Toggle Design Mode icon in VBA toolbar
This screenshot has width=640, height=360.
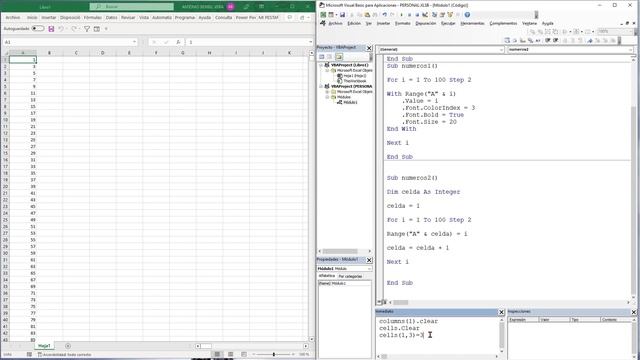pos(425,15)
